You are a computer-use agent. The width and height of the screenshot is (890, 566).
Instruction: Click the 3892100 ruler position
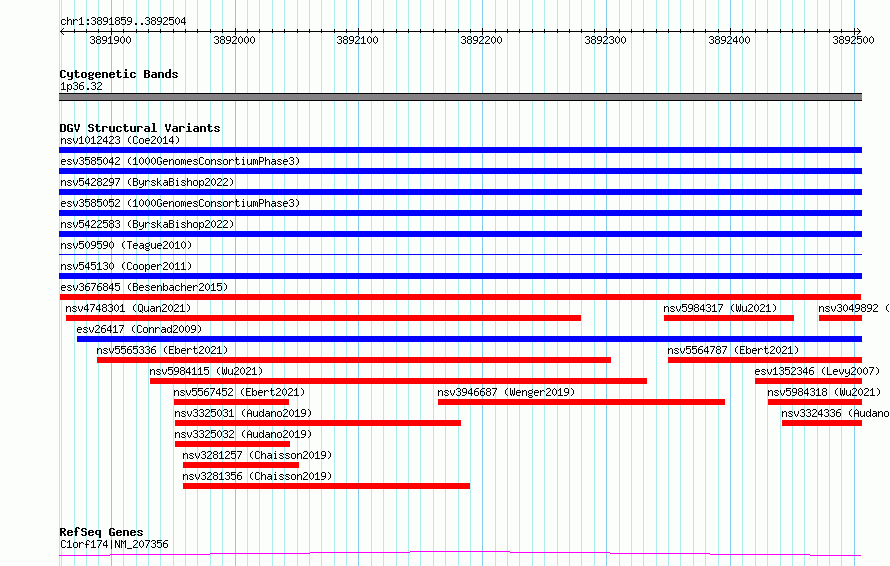[358, 40]
